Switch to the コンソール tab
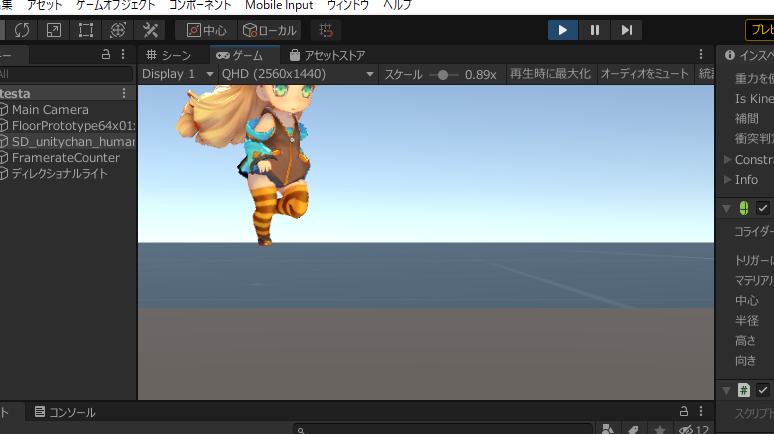Image resolution: width=774 pixels, height=434 pixels. coord(65,412)
